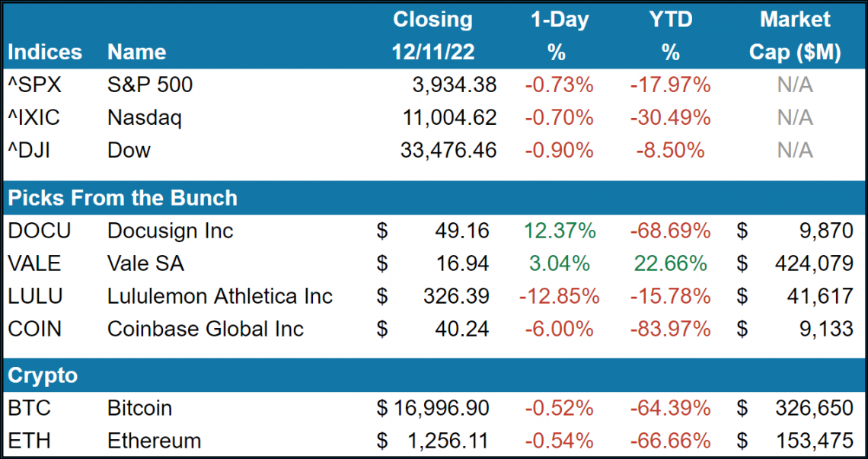Click the Lululemon Athletica Inc name
The height and width of the screenshot is (459, 868).
click(x=220, y=296)
